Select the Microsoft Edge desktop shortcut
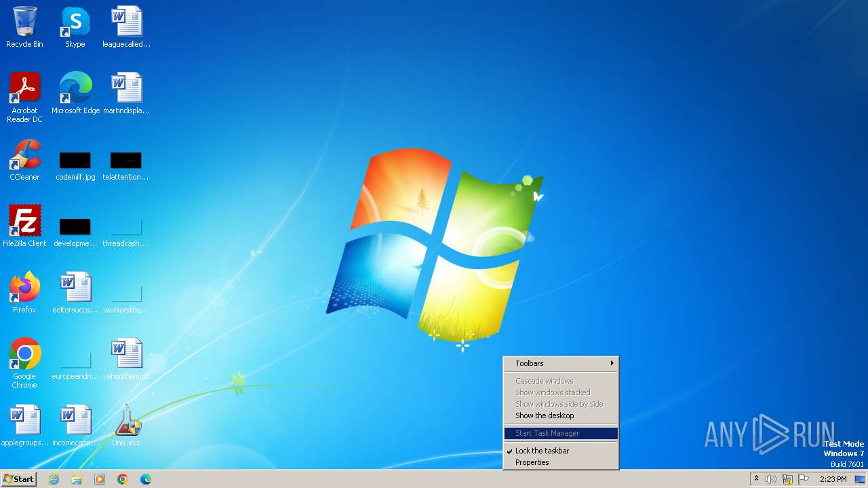 pos(75,94)
